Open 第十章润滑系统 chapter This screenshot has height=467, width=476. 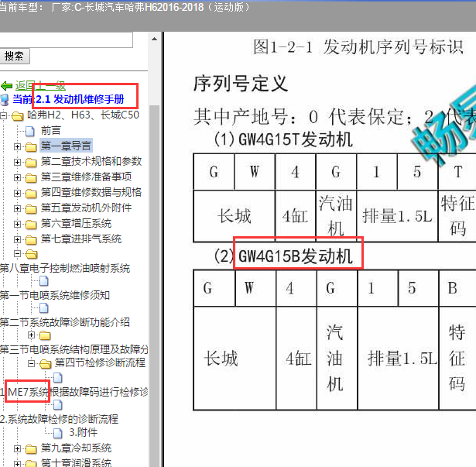[x=76, y=462]
